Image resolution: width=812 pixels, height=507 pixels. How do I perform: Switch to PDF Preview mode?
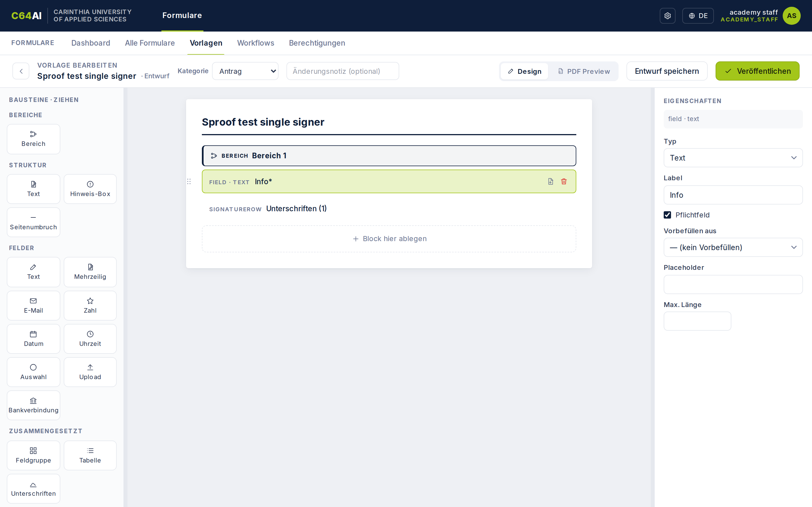click(x=584, y=72)
